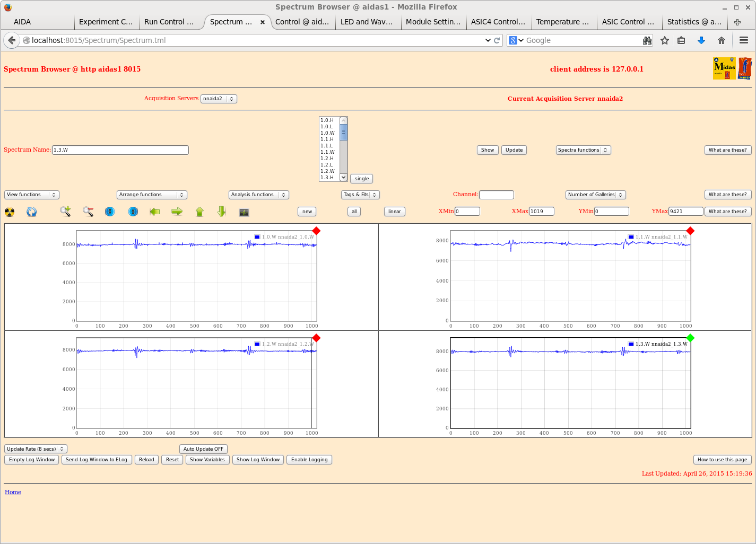Open Firefox downloads arrow icon
The image size is (756, 544).
coord(701,40)
